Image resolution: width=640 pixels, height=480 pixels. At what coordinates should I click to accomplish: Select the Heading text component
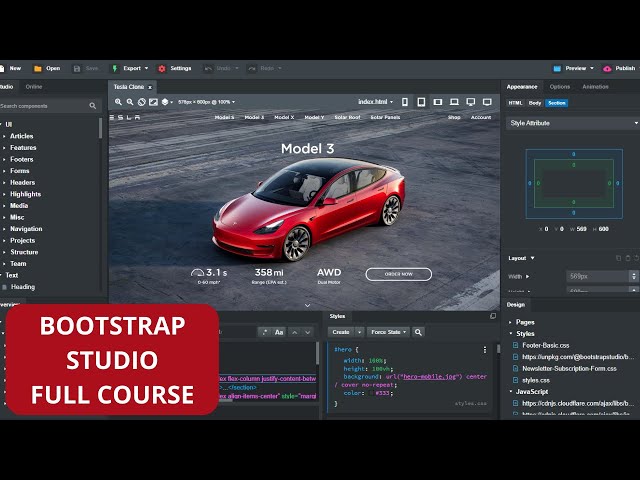point(23,287)
